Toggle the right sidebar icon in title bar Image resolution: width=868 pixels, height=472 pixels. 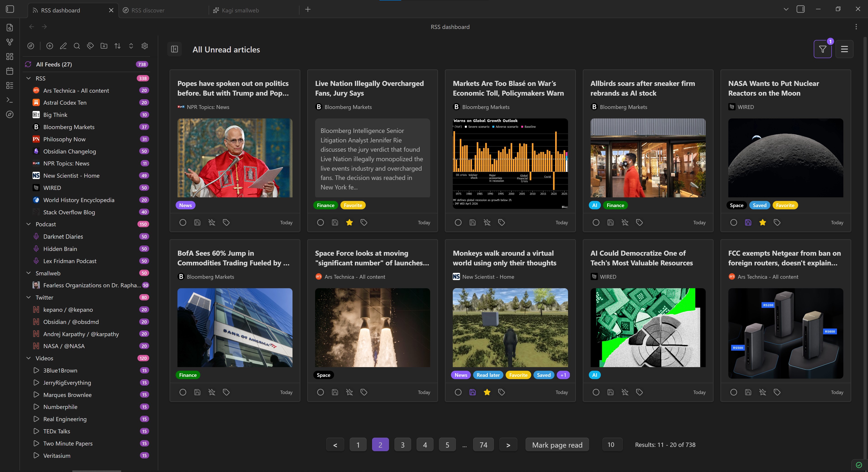(x=801, y=9)
